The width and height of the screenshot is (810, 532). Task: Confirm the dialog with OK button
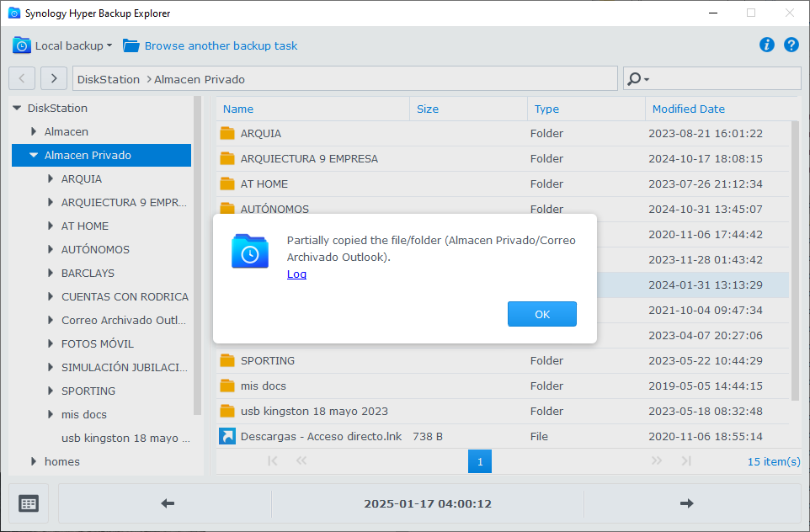coord(542,314)
